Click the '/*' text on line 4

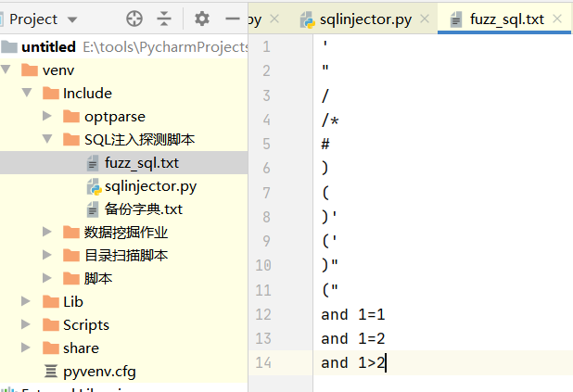coord(330,120)
